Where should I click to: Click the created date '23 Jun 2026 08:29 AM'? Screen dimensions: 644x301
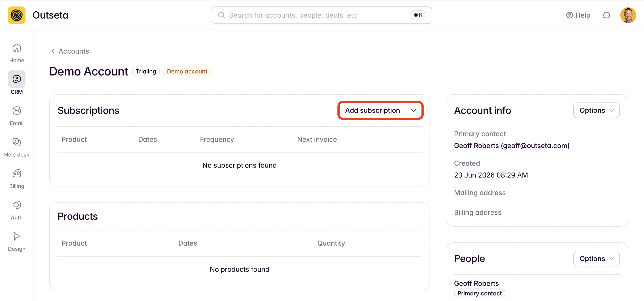pos(491,175)
